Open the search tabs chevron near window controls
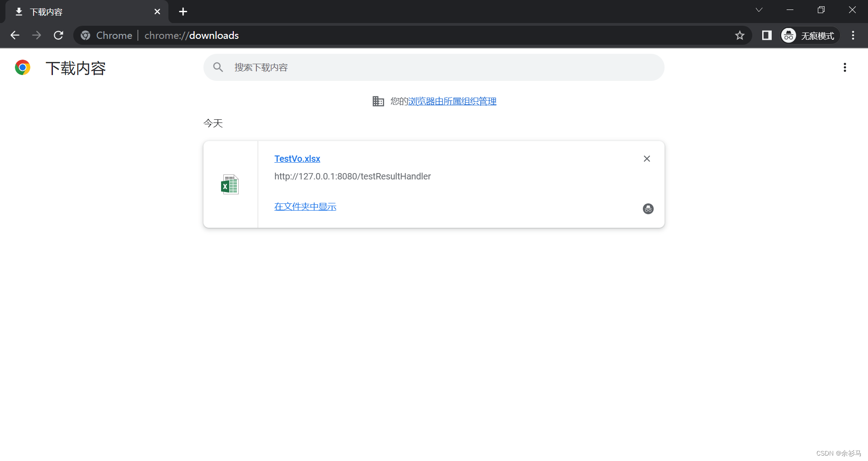The image size is (868, 461). [x=759, y=9]
